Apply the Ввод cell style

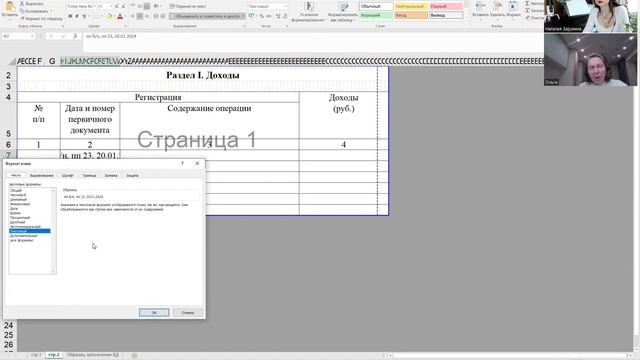coord(411,15)
